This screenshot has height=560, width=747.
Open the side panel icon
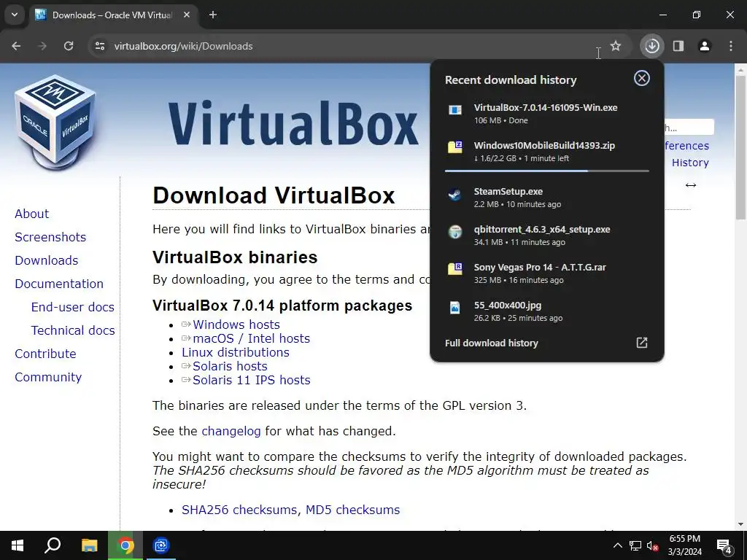point(678,46)
